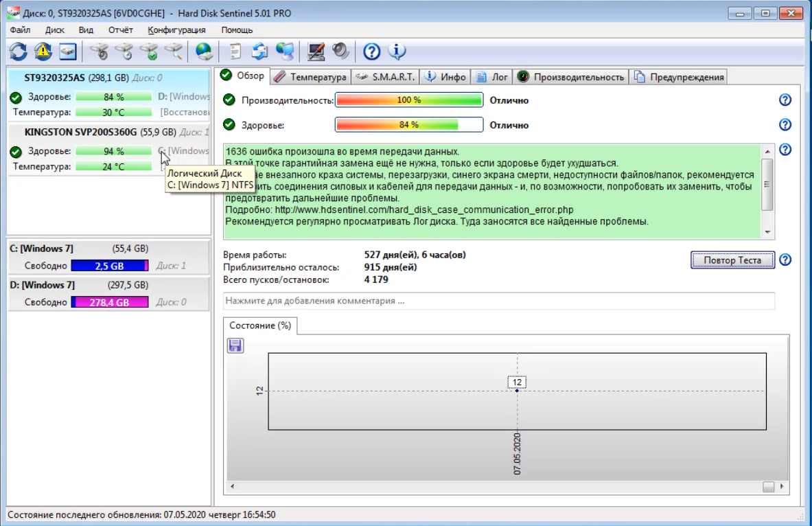
Task: Click the disk with magnifier toolbar icon
Action: (x=174, y=52)
